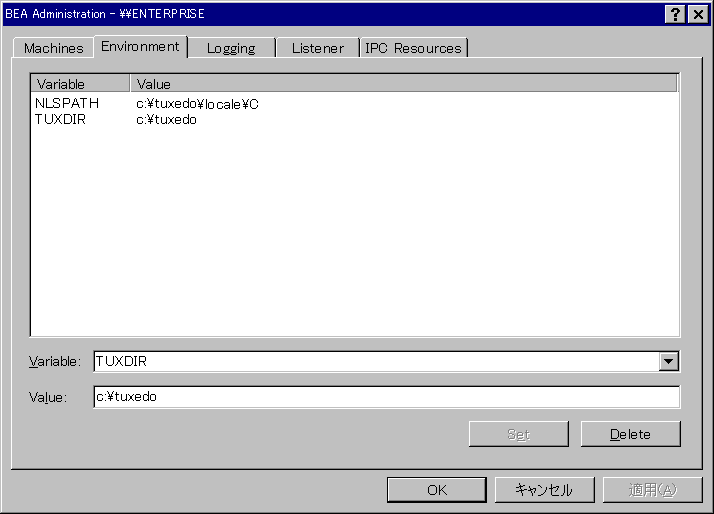Expand the Variable combo box dropdown arrow

point(668,361)
